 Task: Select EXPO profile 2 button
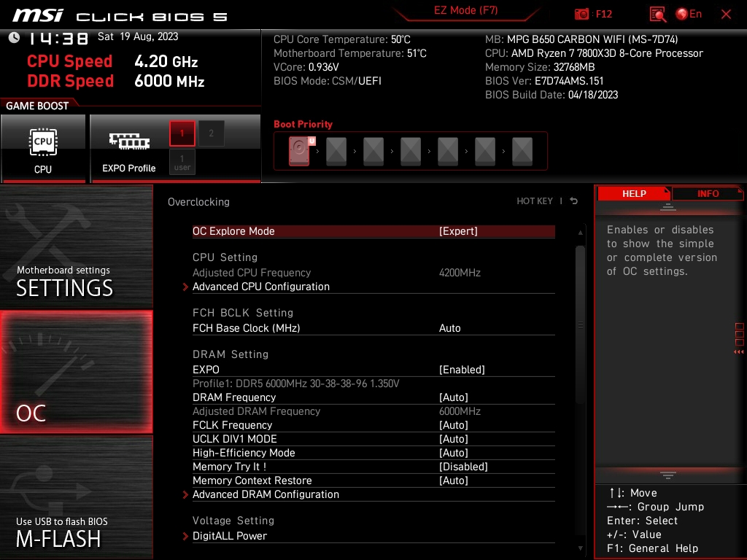click(211, 133)
